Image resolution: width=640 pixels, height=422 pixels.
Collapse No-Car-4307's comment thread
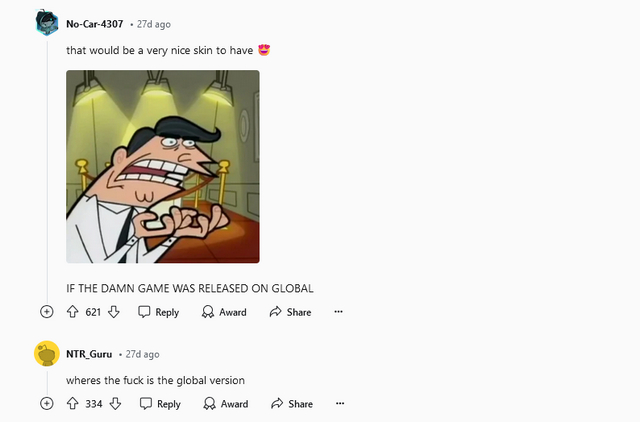[47, 312]
